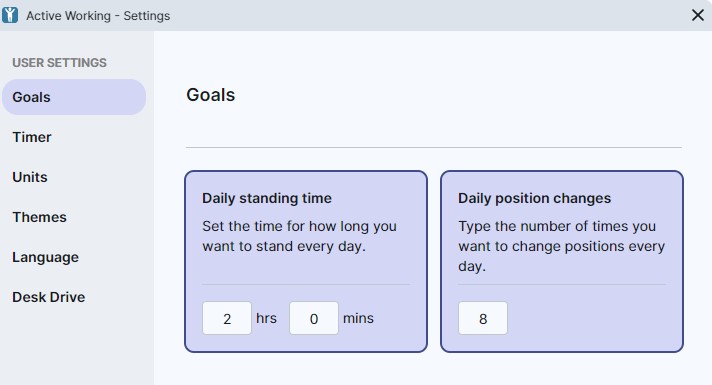Click the daily position changes field
Screen dimensions: 712x385
tap(483, 318)
